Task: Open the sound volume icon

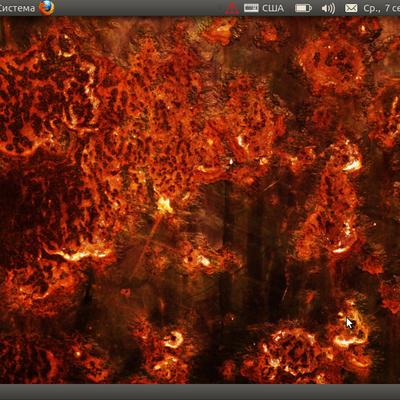Action: coord(328,8)
